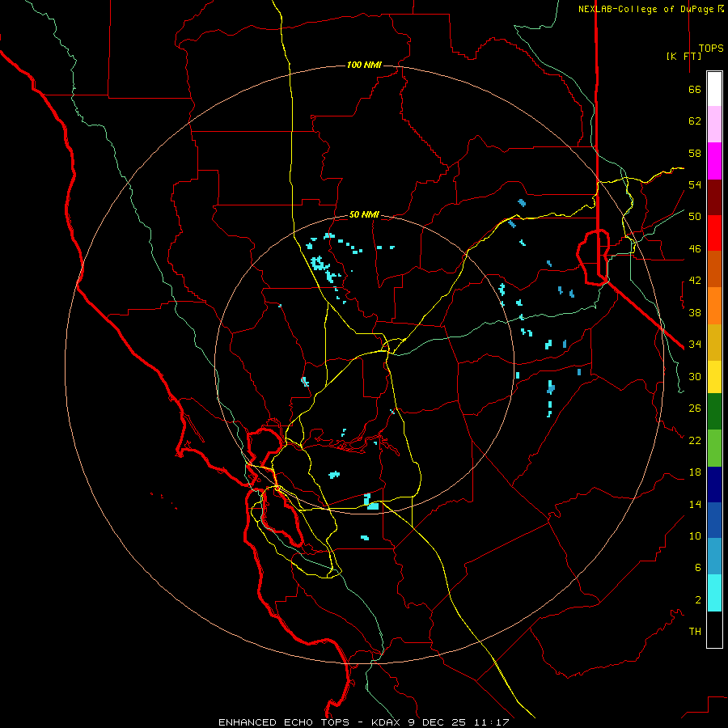
Task: Click the orange 42 kft legend swatch
Action: click(x=714, y=306)
